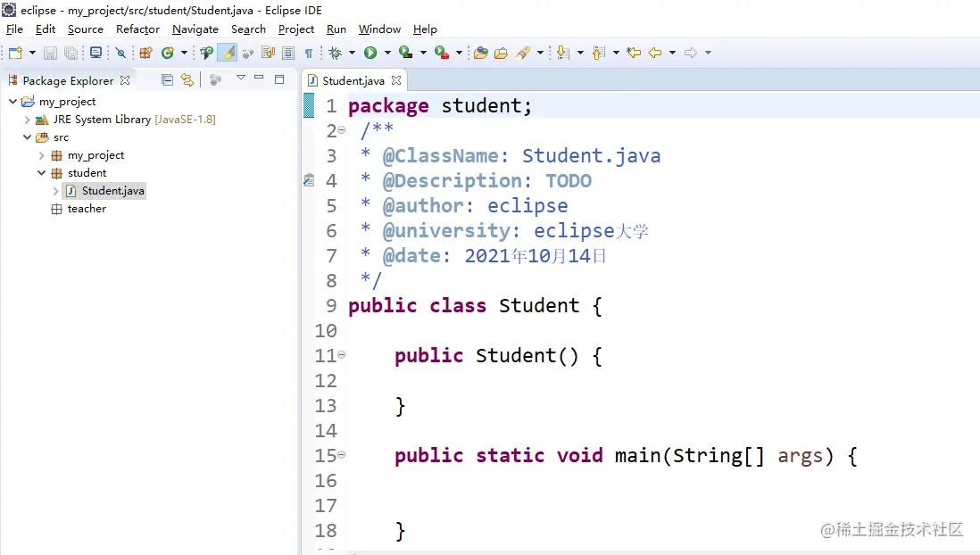The image size is (980, 555).
Task: Collapse the my_project root node
Action: (12, 101)
